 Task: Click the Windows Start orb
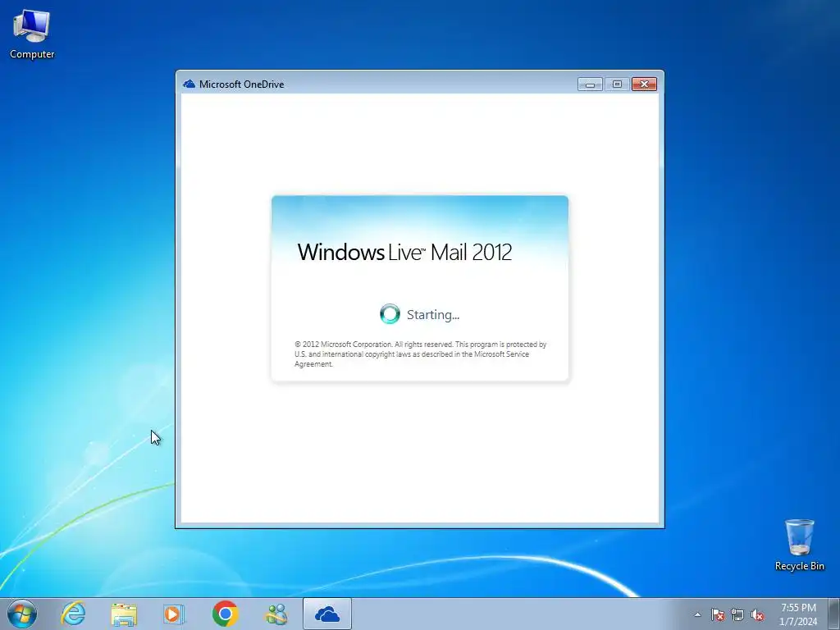point(22,614)
